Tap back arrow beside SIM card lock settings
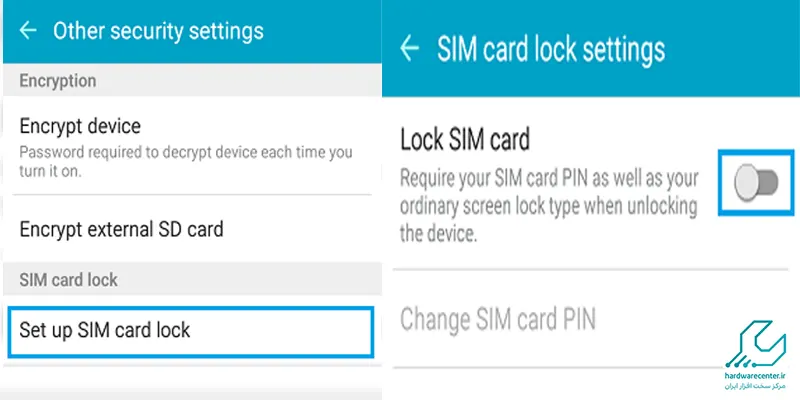Screen dimensions: 800x400 [x=408, y=49]
